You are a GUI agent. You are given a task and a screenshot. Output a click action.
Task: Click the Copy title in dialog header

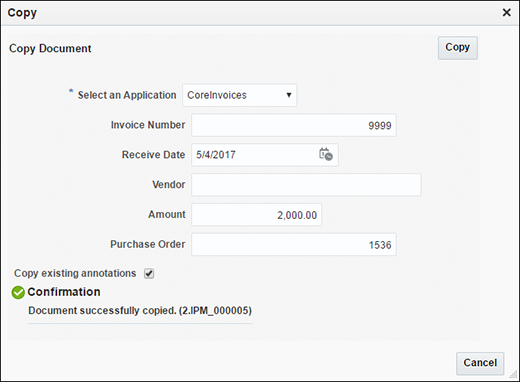tap(22, 13)
